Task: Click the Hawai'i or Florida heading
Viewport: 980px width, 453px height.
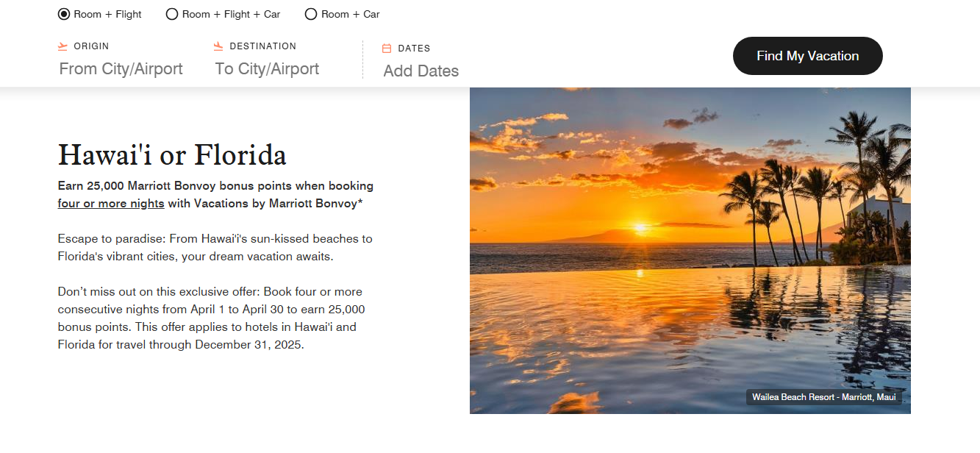Action: pos(172,155)
